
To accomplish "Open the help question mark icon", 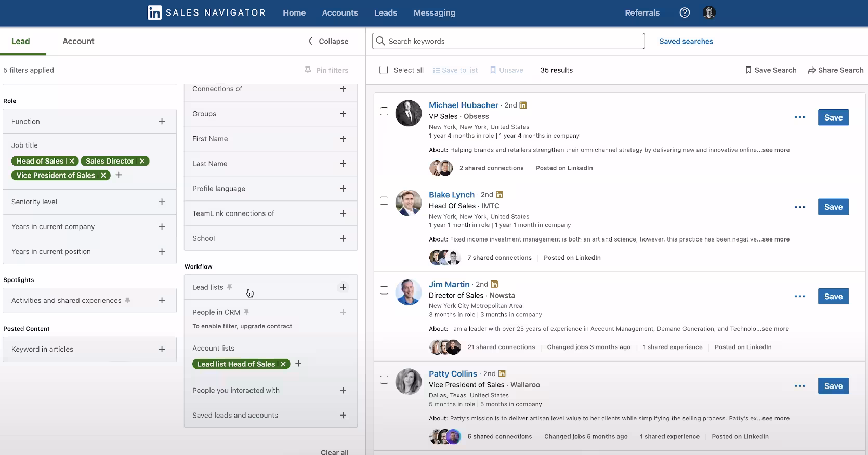I will (x=685, y=12).
